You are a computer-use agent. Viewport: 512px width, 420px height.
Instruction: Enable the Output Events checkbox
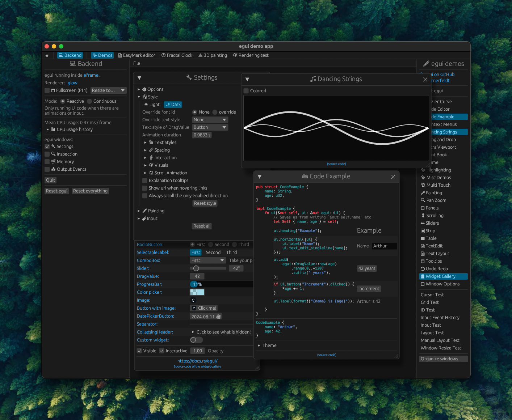[47, 169]
